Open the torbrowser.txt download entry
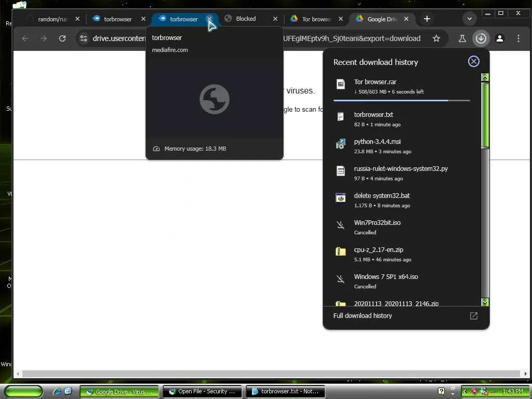532x399 pixels. (x=402, y=119)
